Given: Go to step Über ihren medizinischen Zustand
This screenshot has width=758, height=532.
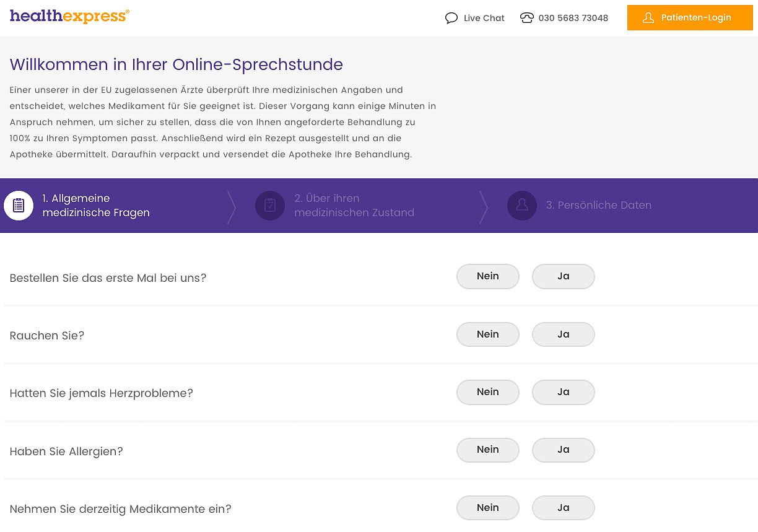Looking at the screenshot, I should (354, 206).
